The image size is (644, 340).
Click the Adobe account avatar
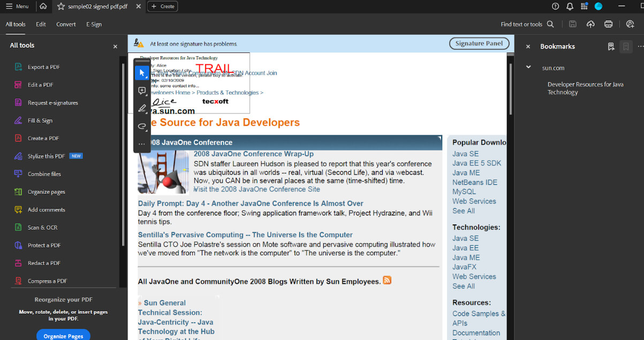[x=598, y=6]
